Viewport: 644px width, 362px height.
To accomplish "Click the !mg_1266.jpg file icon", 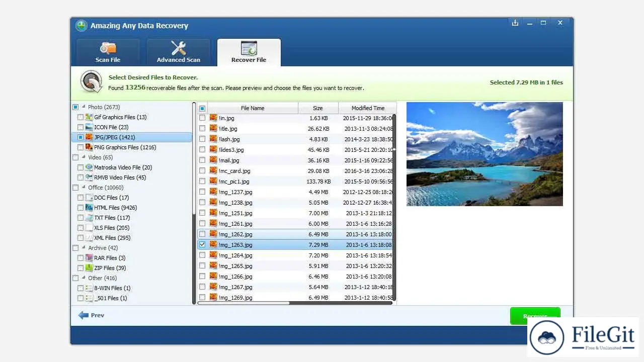I will coord(213,277).
